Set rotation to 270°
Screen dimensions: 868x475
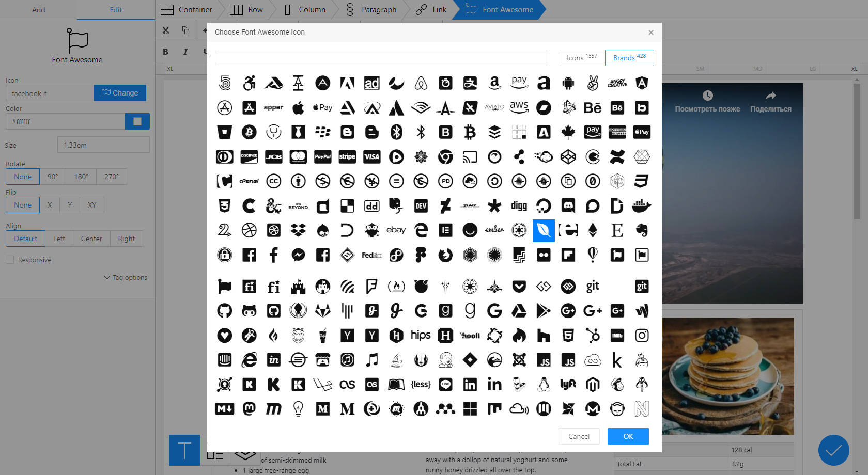[x=112, y=177]
